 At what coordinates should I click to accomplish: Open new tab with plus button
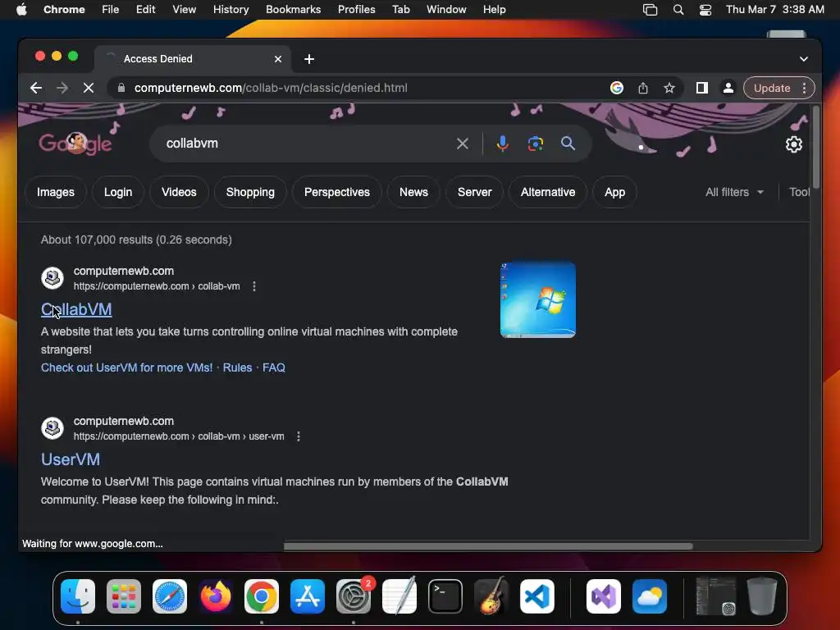pos(309,59)
